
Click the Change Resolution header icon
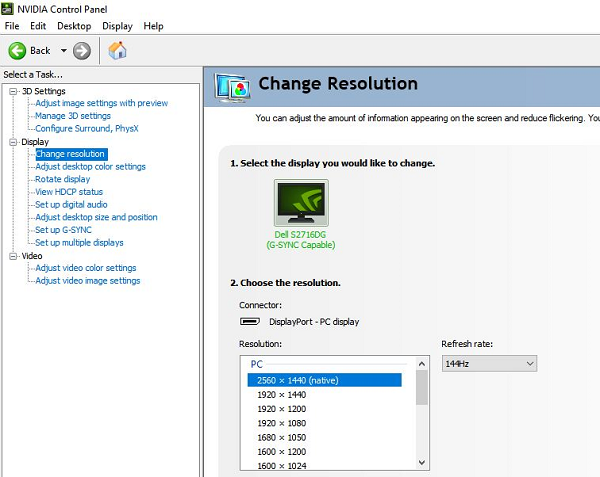click(x=232, y=88)
